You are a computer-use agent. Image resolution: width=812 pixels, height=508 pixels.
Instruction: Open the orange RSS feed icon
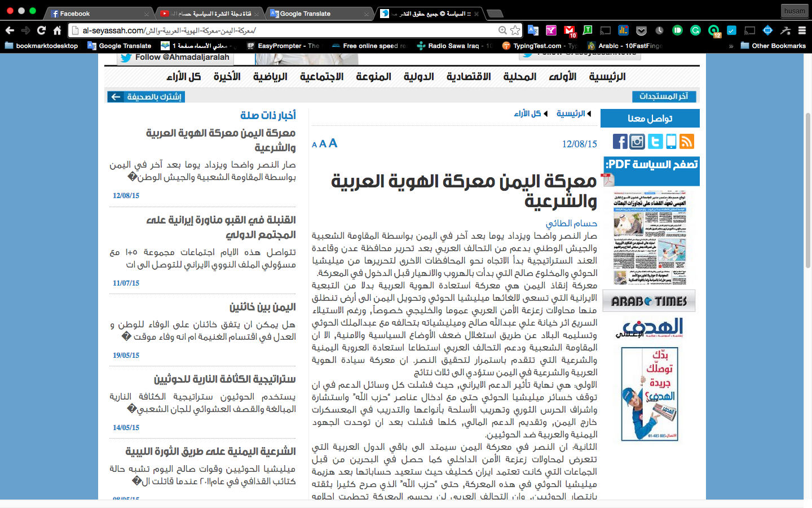coord(687,141)
